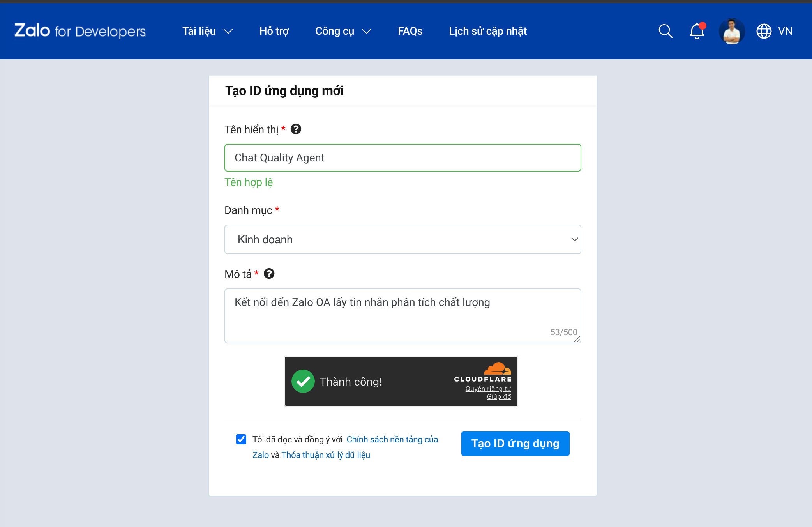Expand the Công cụ dropdown menu
This screenshot has height=527, width=812.
(343, 31)
